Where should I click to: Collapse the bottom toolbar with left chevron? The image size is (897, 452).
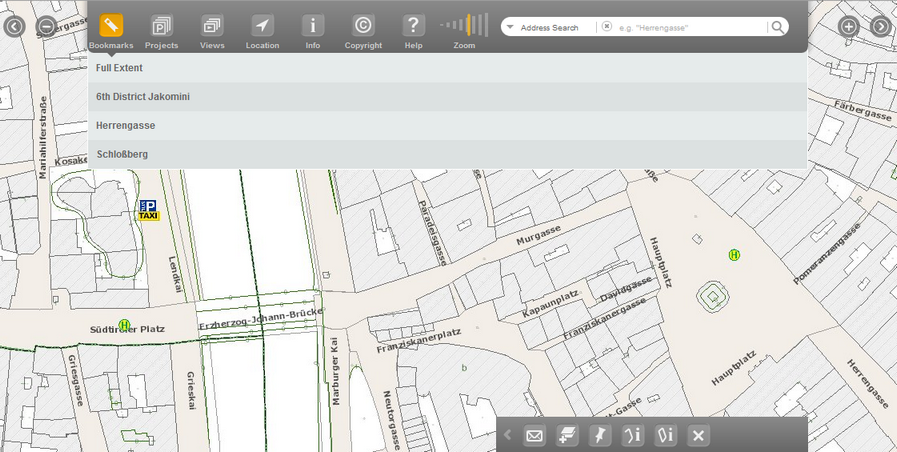(508, 435)
